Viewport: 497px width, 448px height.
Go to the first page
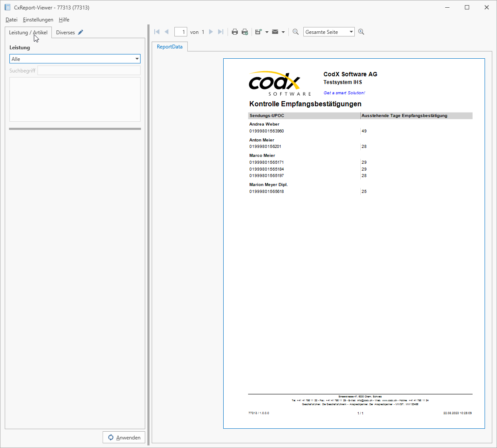point(157,31)
